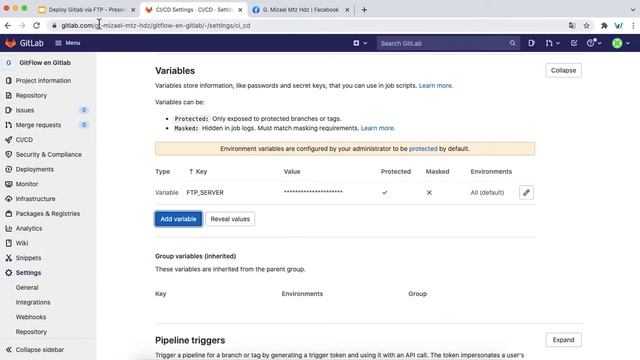Screen dimensions: 640x360
Task: Open the user avatar dropdown
Action: coord(621,43)
